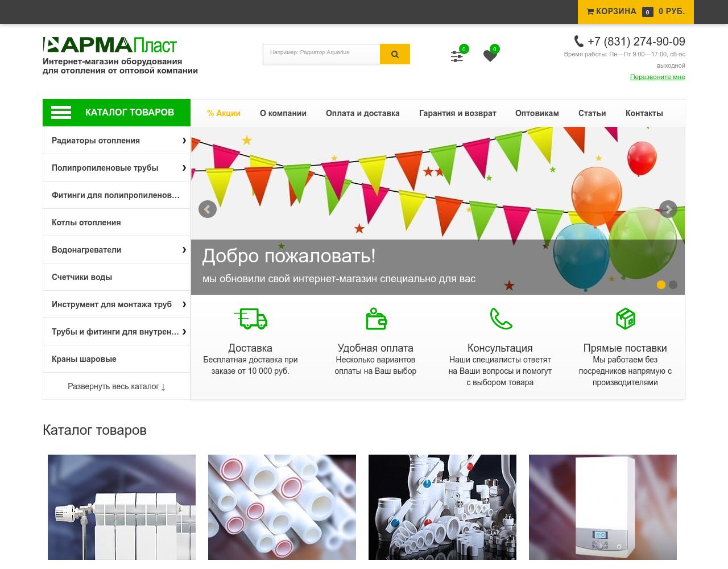This screenshot has height=569, width=728.
Task: Open the pipe fittings thumbnail
Action: (x=442, y=507)
